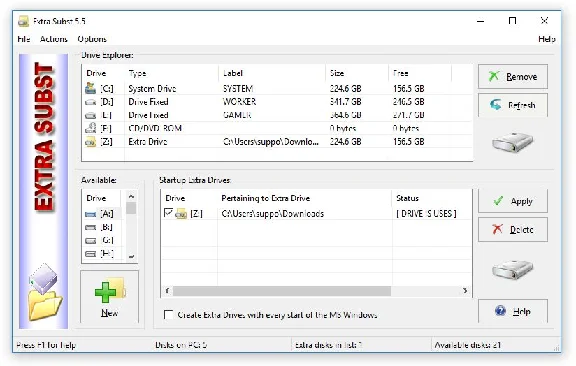This screenshot has width=576, height=366.
Task: Click 'Disks on PC: 5' in status bar
Action: pyautogui.click(x=181, y=345)
